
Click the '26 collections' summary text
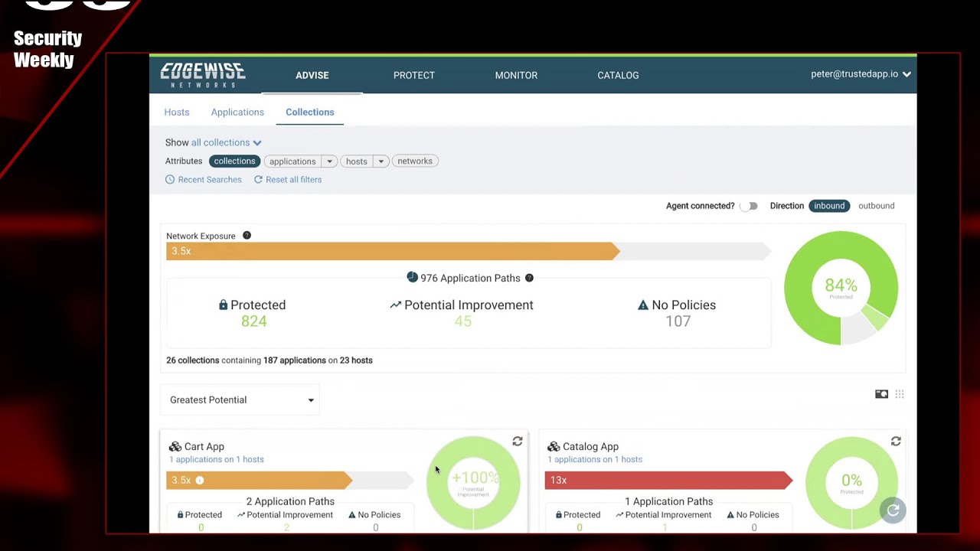192,360
